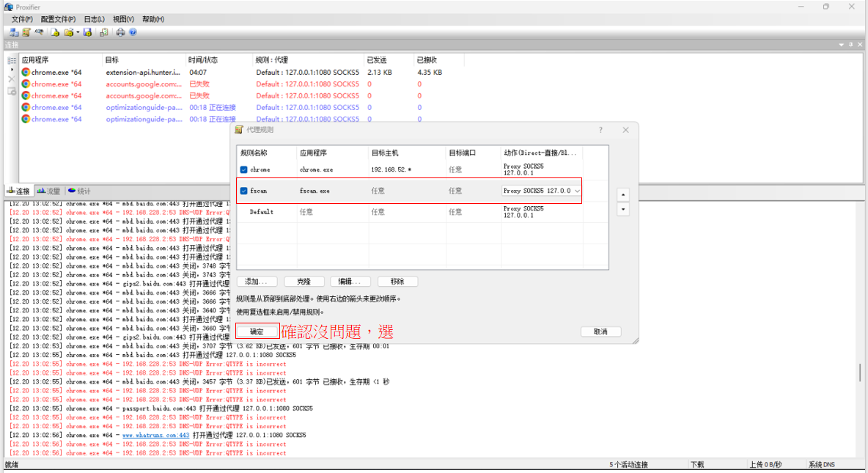
Task: Select the 4.35 KB received value
Action: (x=430, y=72)
